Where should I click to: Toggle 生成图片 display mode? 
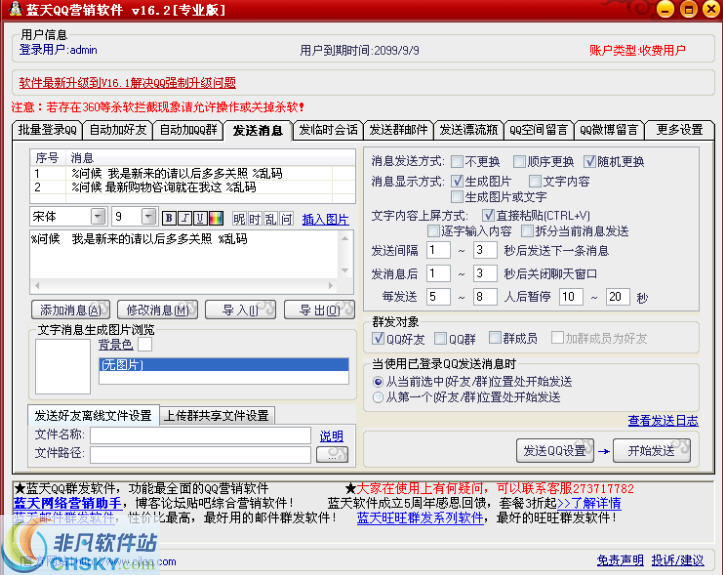point(457,181)
